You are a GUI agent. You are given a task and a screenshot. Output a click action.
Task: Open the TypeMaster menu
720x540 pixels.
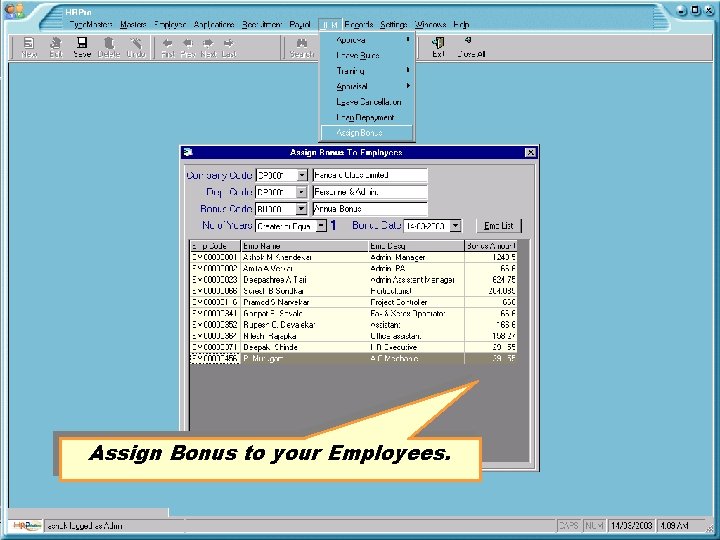click(x=91, y=25)
